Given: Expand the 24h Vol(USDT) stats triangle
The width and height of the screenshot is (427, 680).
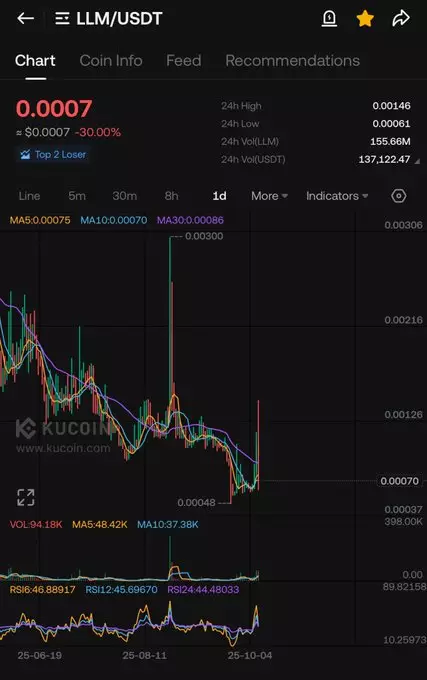Looking at the screenshot, I should tap(417, 161).
